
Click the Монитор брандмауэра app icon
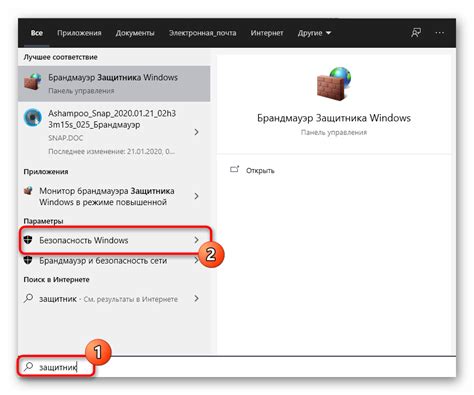click(x=28, y=191)
